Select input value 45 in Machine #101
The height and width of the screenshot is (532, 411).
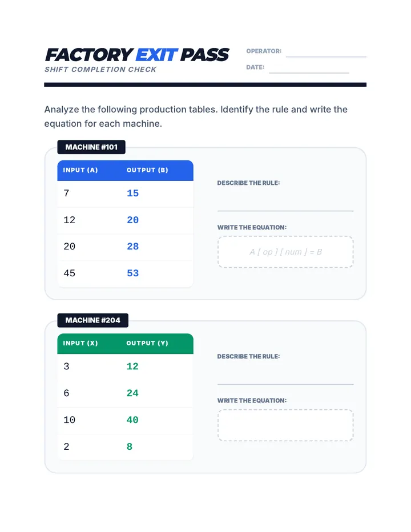69,273
